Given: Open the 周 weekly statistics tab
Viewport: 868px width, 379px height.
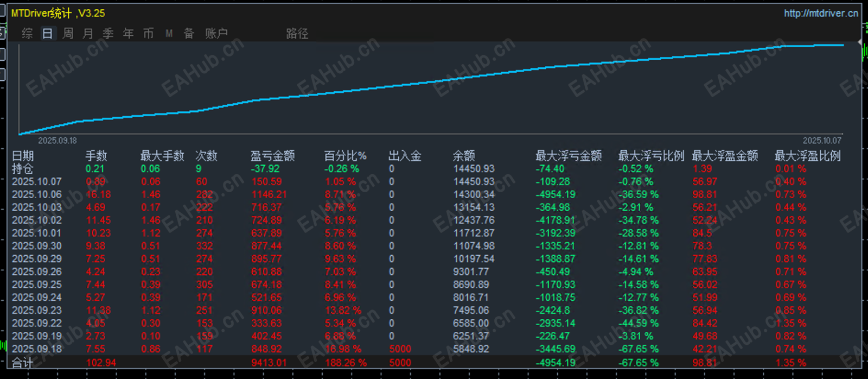Looking at the screenshot, I should pos(68,34).
